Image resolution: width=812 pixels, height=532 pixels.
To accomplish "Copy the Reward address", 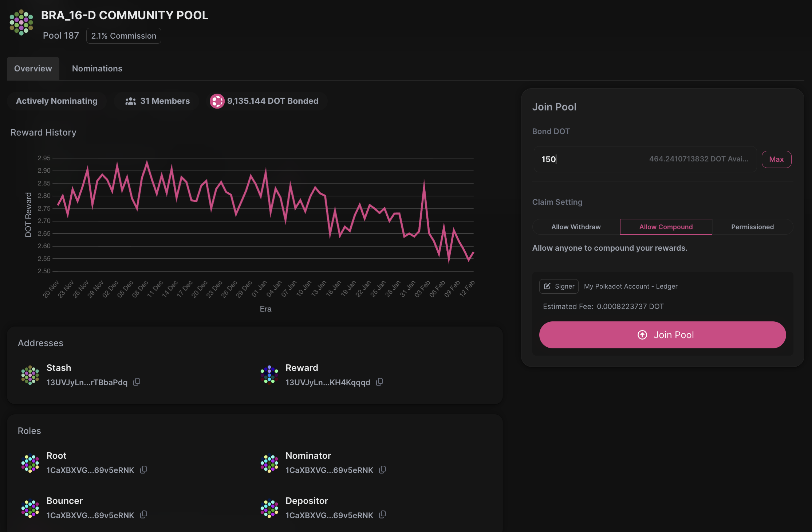I will 379,382.
